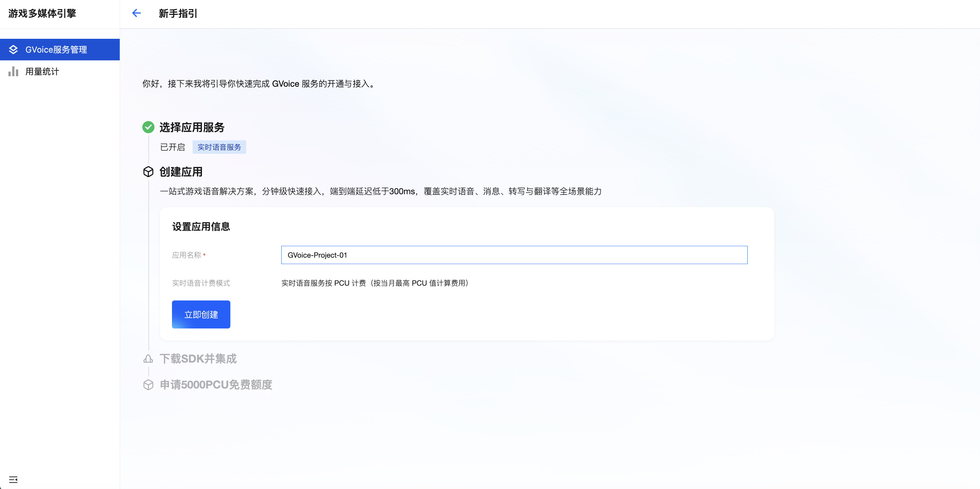Click the 实时语音服务 tag
Screen dimensions: 980x489
click(x=219, y=147)
